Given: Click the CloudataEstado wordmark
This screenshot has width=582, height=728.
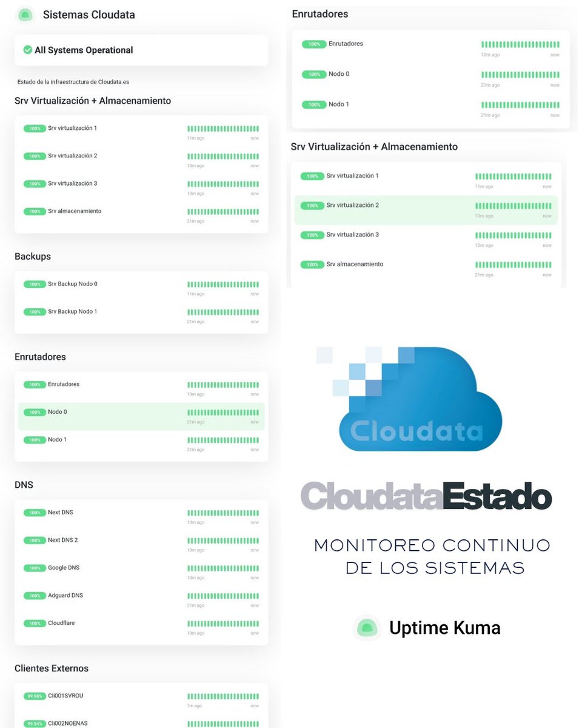Looking at the screenshot, I should point(426,496).
